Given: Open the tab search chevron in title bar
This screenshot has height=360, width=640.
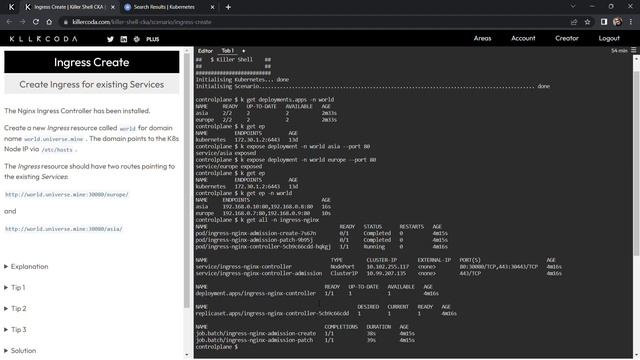Looking at the screenshot, I should 573,7.
